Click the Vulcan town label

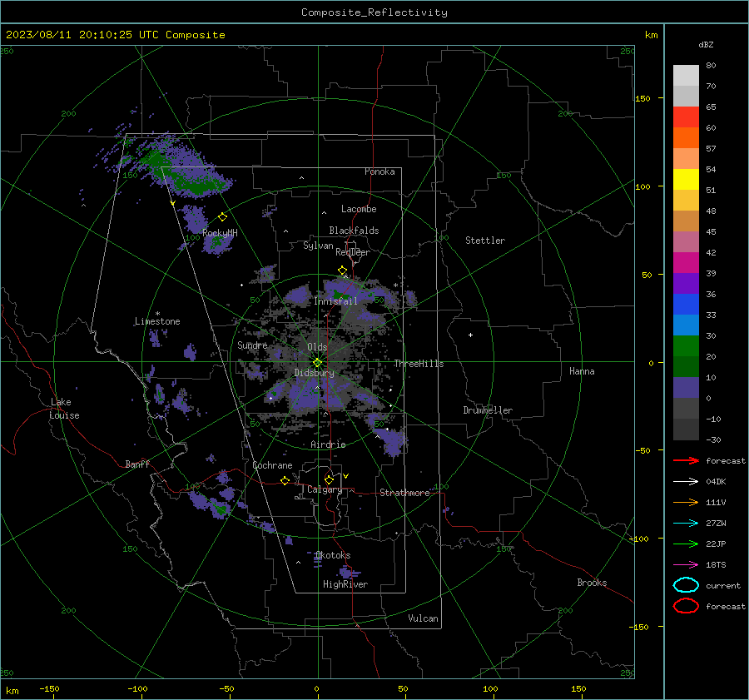(x=423, y=618)
